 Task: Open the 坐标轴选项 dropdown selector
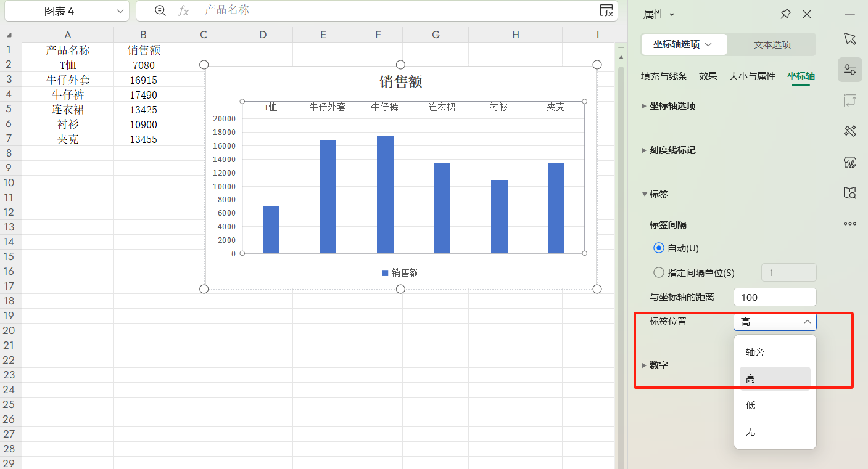point(684,44)
